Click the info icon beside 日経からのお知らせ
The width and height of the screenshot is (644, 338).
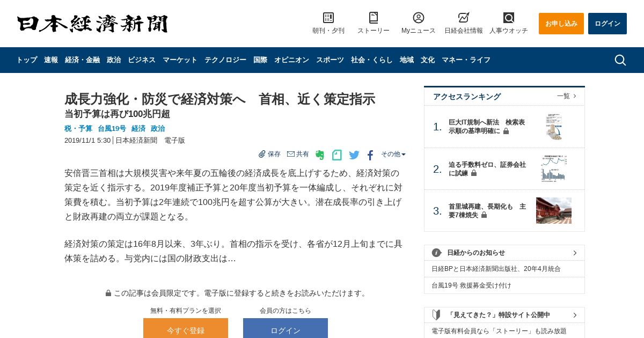coord(436,253)
